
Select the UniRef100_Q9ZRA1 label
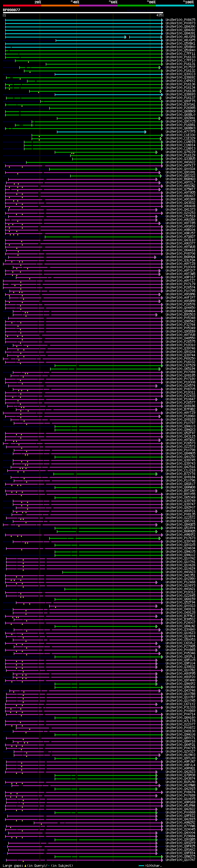tap(180, 118)
